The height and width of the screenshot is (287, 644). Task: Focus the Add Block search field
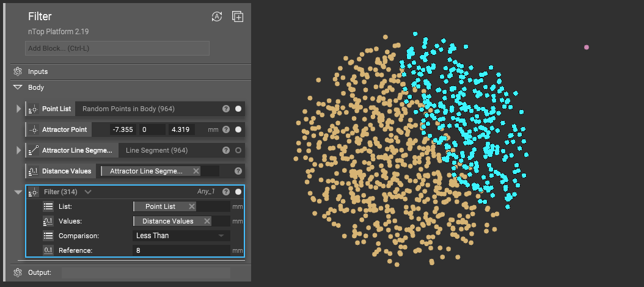(117, 48)
